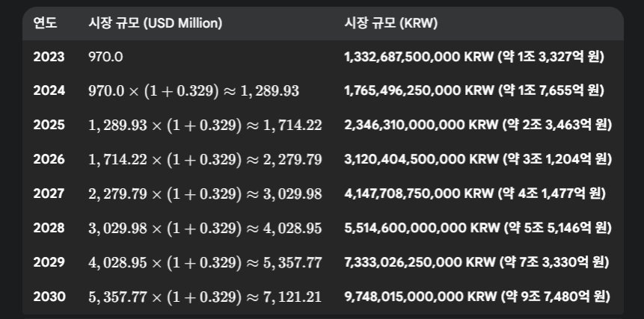Select the 9,748,015,000,000 KRW cell

click(x=478, y=297)
